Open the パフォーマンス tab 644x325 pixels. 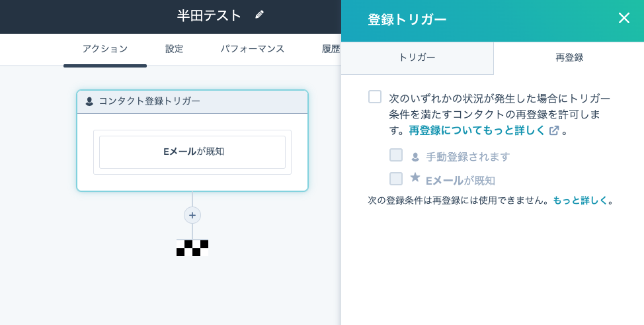point(253,49)
